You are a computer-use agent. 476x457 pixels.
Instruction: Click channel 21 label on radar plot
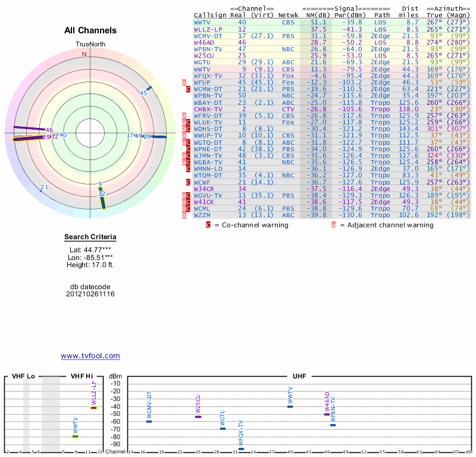pyautogui.click(x=44, y=187)
